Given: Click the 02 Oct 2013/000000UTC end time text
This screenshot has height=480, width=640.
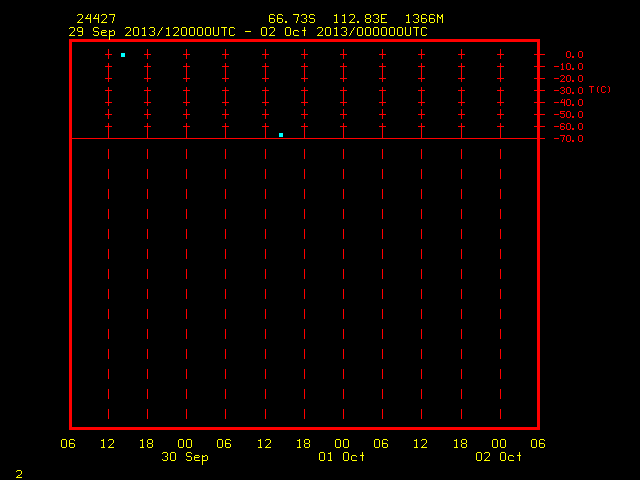Looking at the screenshot, I should [344, 32].
